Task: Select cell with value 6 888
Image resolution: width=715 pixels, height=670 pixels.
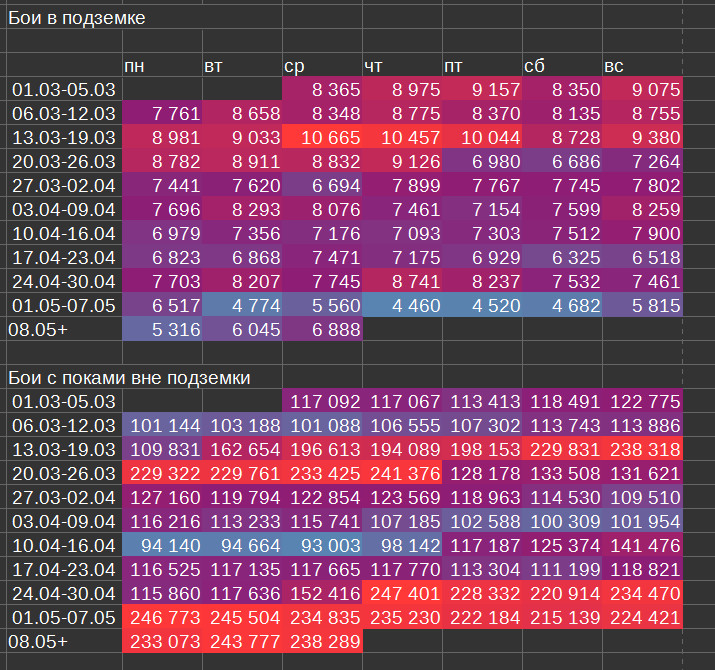Action: [x=322, y=329]
